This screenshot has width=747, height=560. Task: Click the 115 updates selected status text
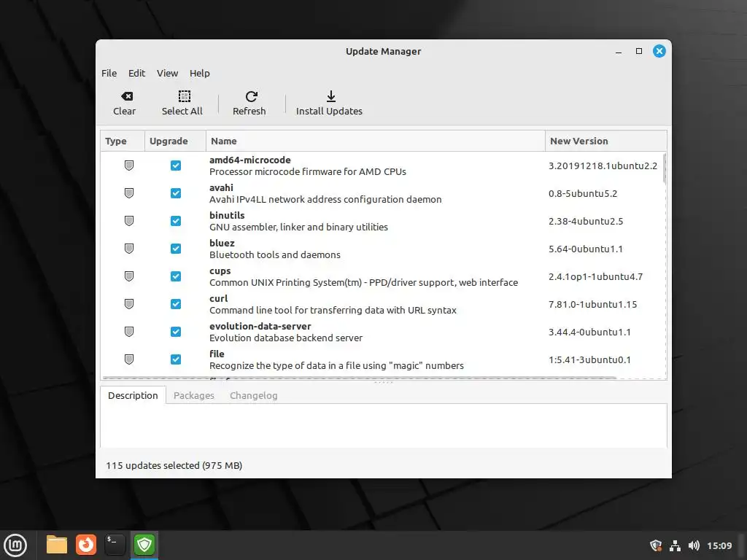click(x=174, y=465)
